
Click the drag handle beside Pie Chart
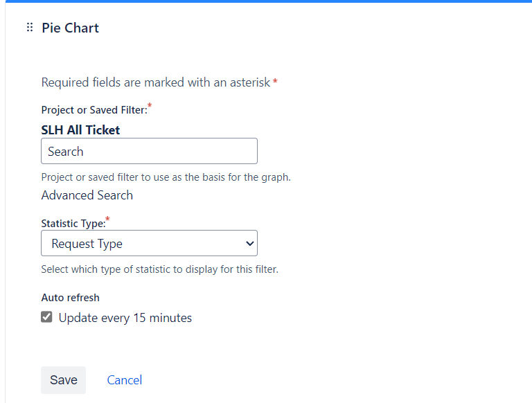point(29,28)
